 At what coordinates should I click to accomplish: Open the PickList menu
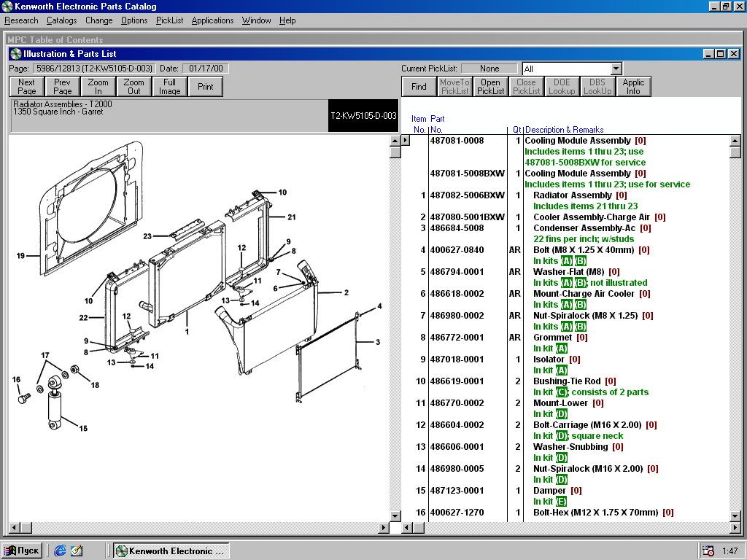point(169,20)
